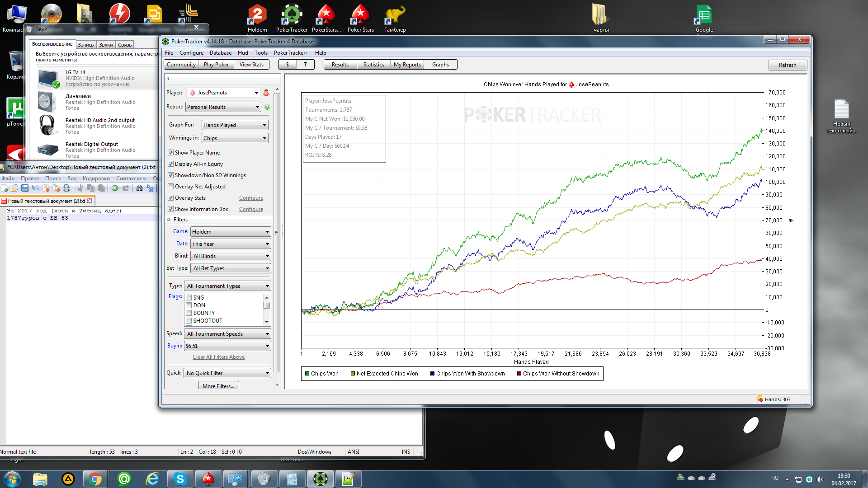Click the Refresh button
The height and width of the screenshot is (488, 868).
[x=787, y=65]
